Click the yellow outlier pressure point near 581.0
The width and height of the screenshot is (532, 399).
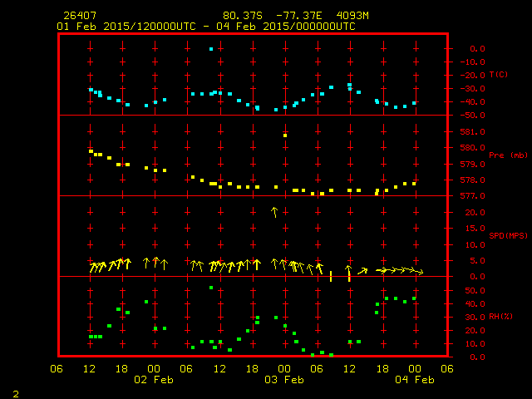pyautogui.click(x=285, y=135)
